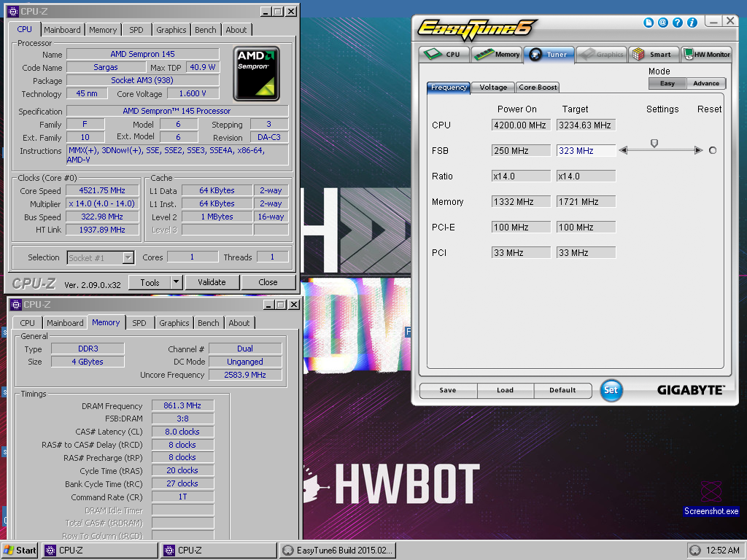
Task: Click the Core Speed 4521.75 MHz value
Action: point(102,190)
